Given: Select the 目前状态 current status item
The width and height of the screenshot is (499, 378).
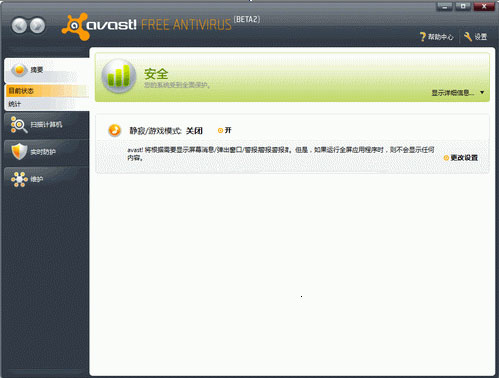Looking at the screenshot, I should coord(47,91).
